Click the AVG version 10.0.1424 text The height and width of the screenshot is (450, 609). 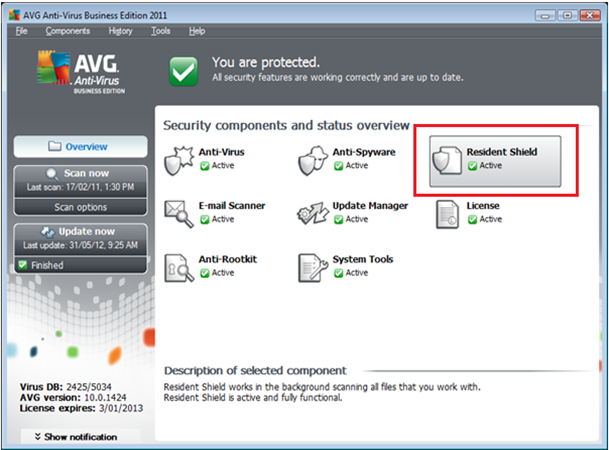[73, 397]
